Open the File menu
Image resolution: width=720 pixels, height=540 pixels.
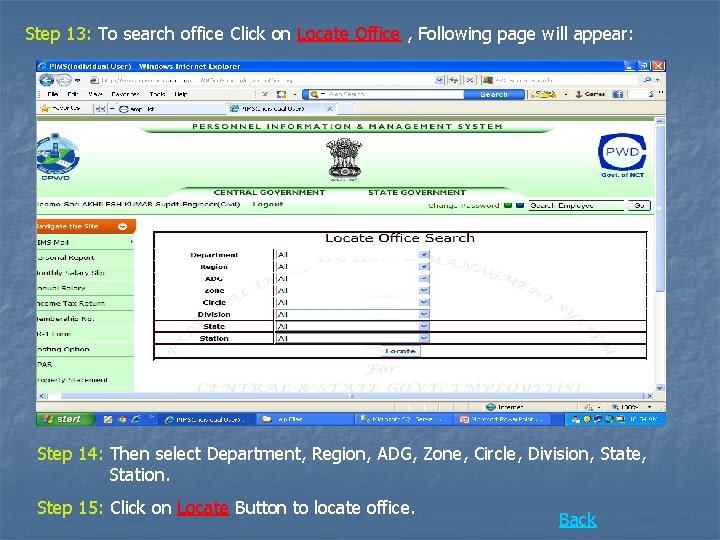(52, 94)
